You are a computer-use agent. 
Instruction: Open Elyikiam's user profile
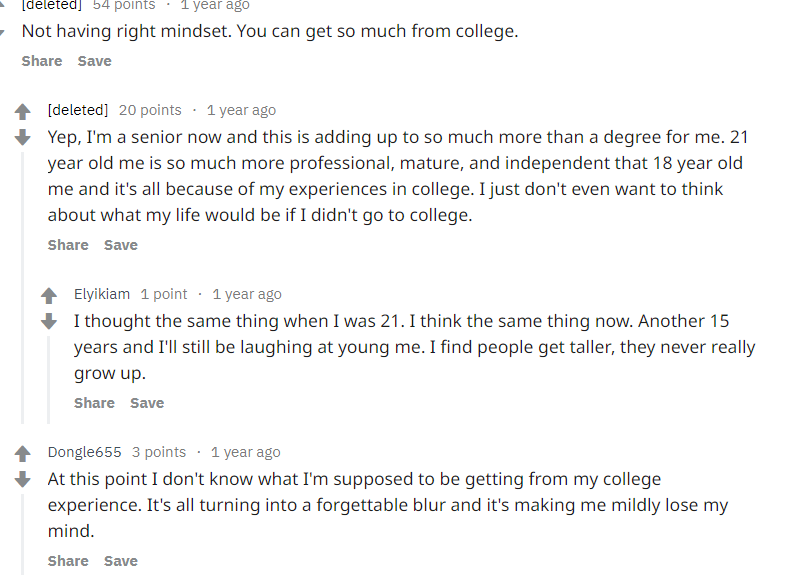[x=102, y=294]
